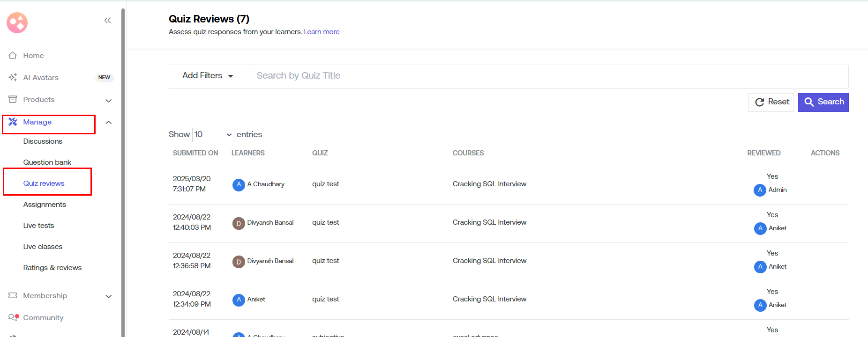
Task: Click A Chaudhary learner avatar
Action: 239,184
